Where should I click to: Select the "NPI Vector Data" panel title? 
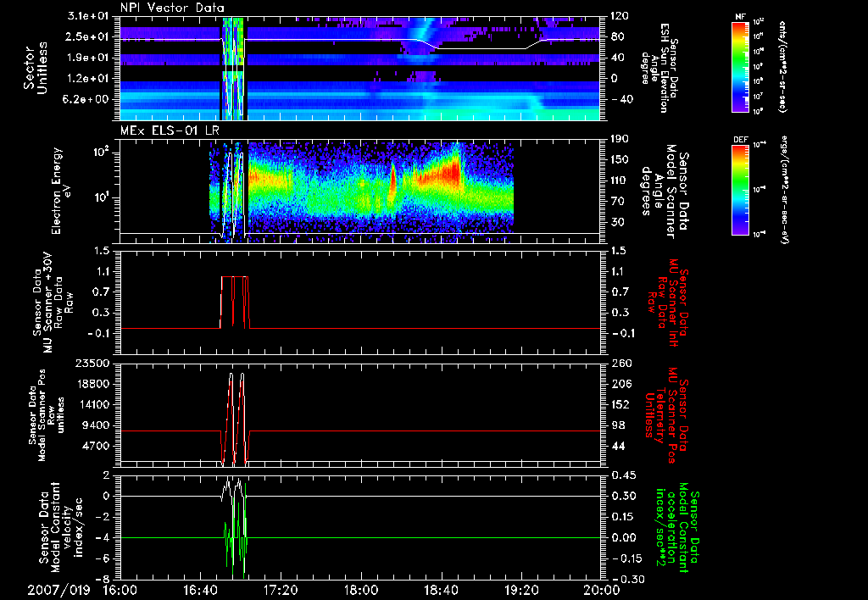(172, 8)
